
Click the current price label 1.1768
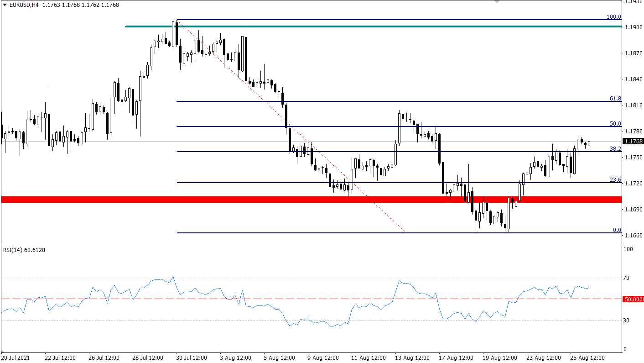pos(633,142)
